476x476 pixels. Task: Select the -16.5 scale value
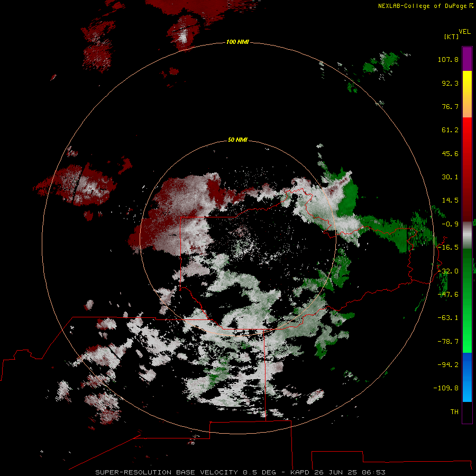pos(448,248)
